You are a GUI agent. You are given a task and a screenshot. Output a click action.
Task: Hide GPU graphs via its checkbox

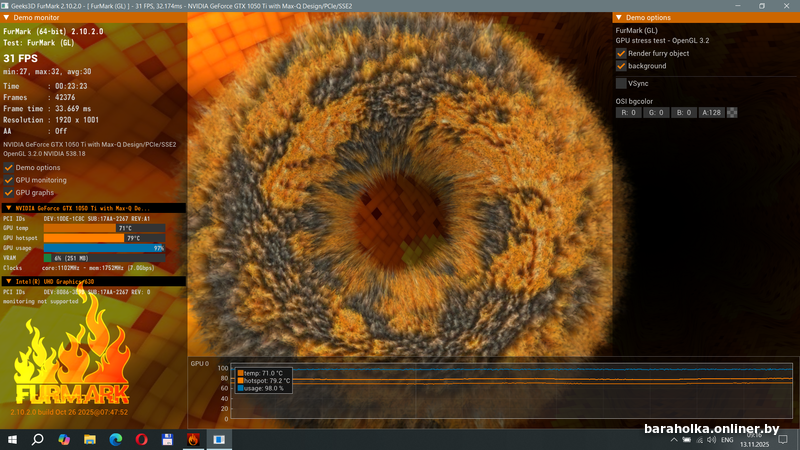pos(9,192)
